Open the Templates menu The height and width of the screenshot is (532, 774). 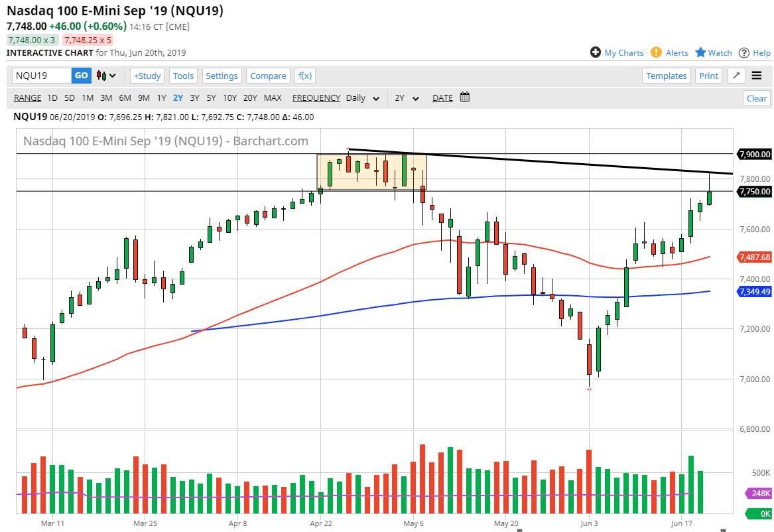(x=667, y=76)
